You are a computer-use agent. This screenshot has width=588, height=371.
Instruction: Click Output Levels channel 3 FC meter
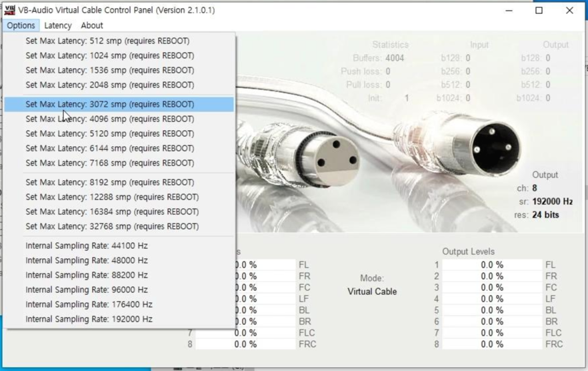coord(492,288)
